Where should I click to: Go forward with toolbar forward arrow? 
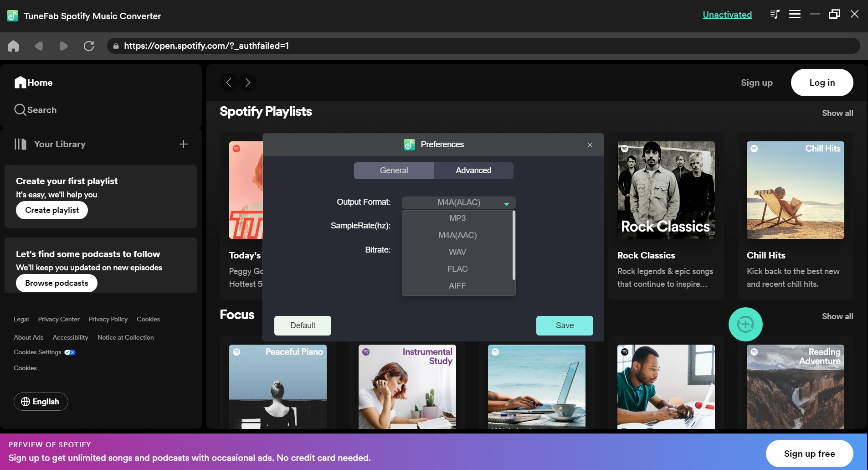point(64,46)
